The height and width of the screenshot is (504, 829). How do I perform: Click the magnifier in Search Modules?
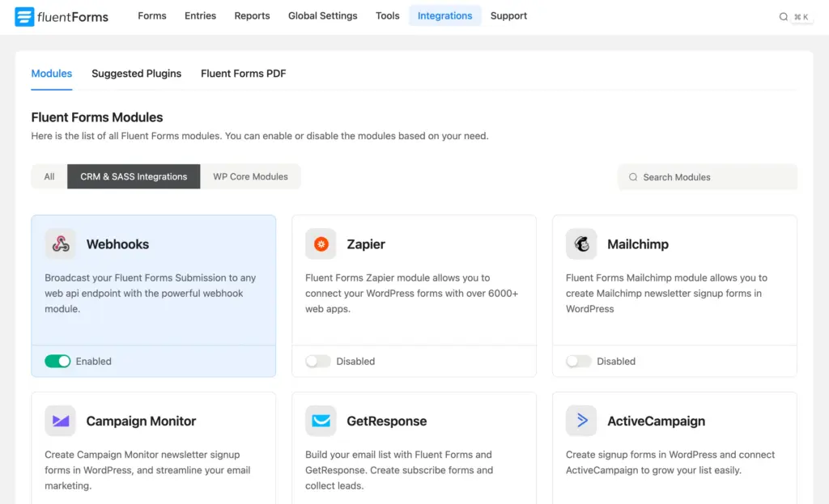(633, 177)
